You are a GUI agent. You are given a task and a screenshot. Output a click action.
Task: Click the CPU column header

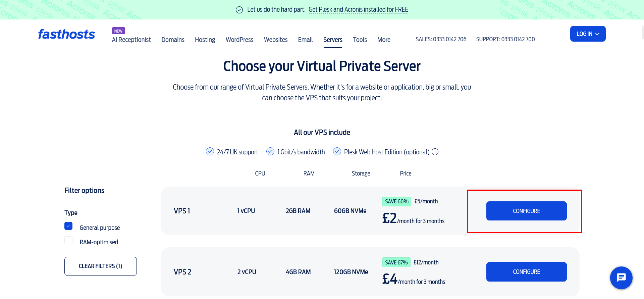click(x=260, y=173)
